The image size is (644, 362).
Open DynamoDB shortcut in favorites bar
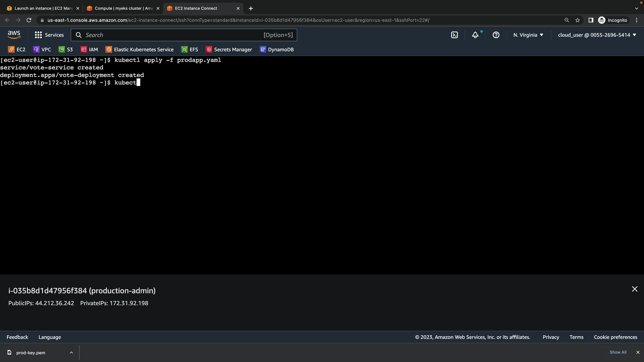click(x=277, y=50)
